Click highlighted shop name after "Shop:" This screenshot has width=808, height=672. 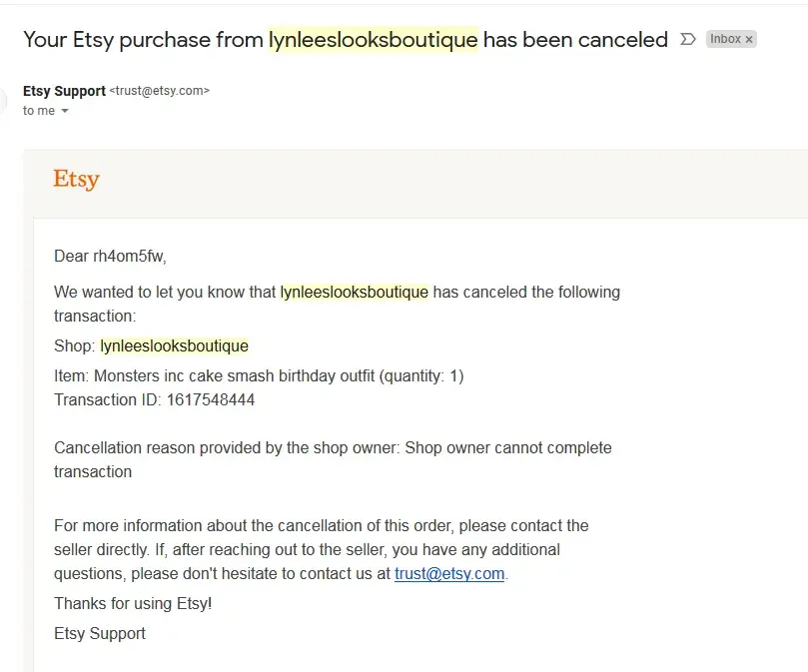click(x=174, y=346)
